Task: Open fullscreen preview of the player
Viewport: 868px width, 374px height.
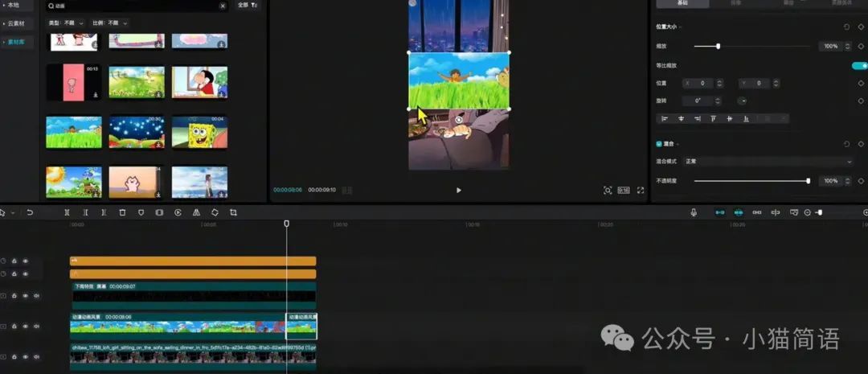Action: (x=641, y=190)
